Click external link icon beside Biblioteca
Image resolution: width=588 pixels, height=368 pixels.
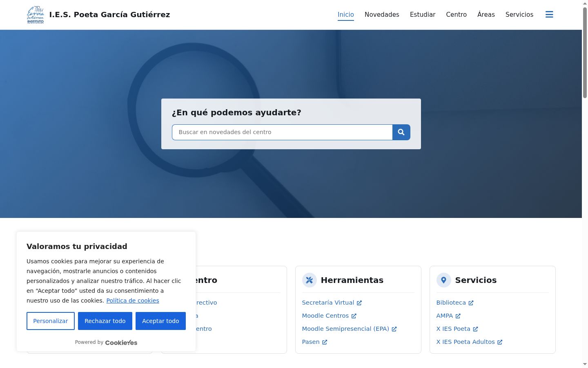coord(471,303)
